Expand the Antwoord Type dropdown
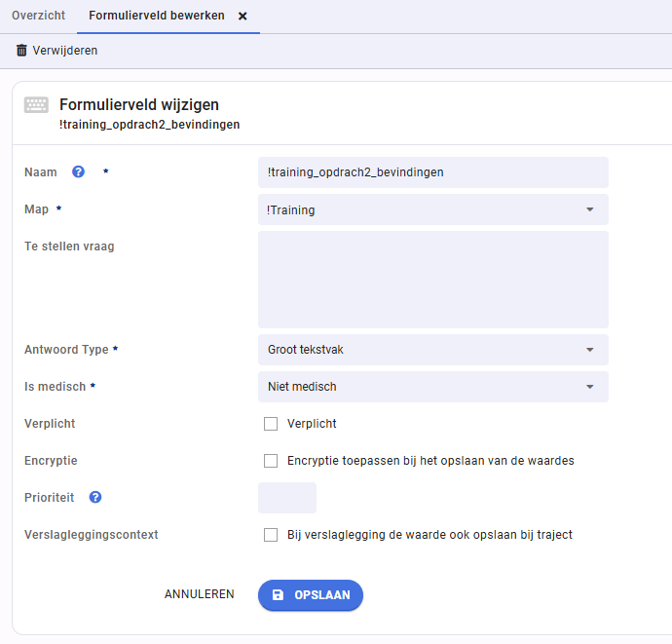This screenshot has width=672, height=644. click(432, 350)
